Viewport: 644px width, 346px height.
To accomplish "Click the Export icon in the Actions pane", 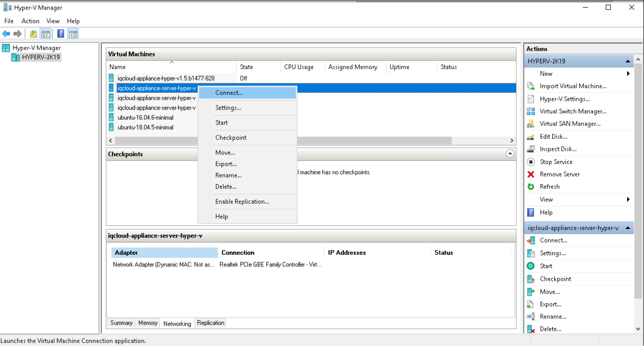I will (531, 304).
